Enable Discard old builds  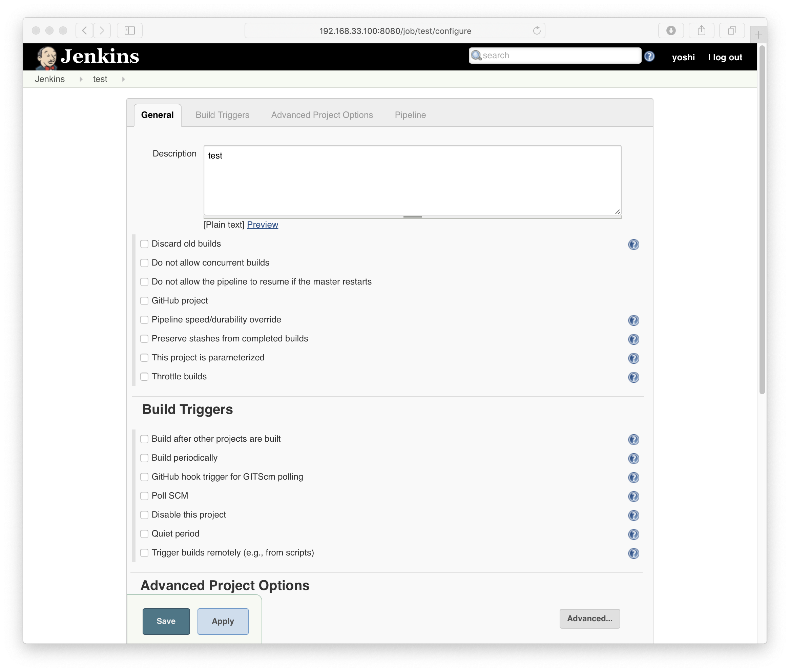[x=144, y=244]
